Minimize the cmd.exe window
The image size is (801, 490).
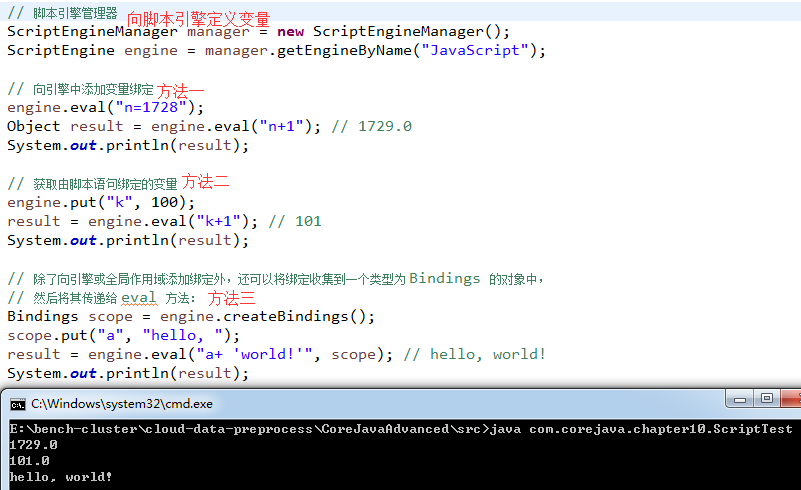tap(740, 400)
